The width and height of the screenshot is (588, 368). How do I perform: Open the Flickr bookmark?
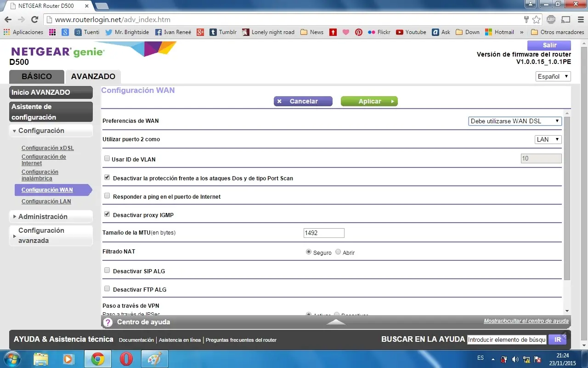click(379, 32)
